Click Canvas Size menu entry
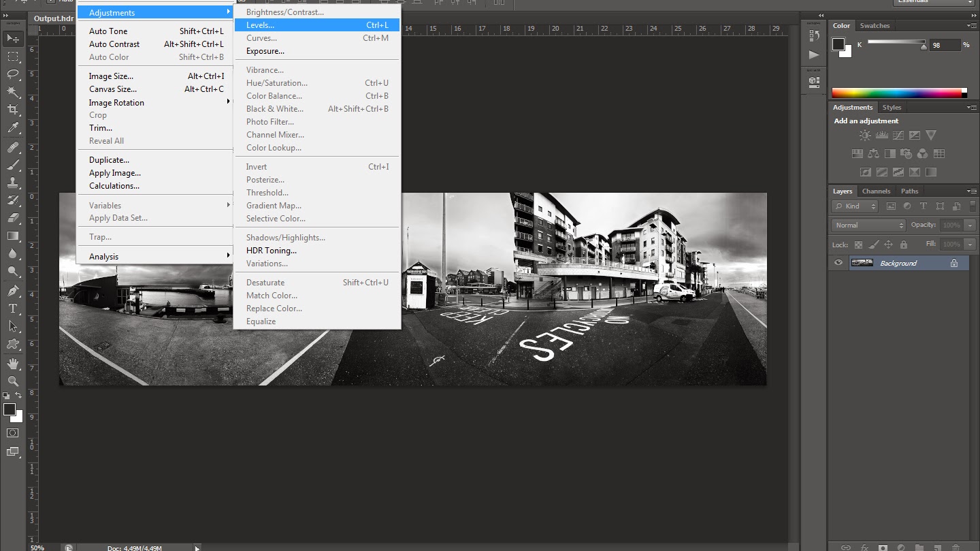 coord(155,89)
